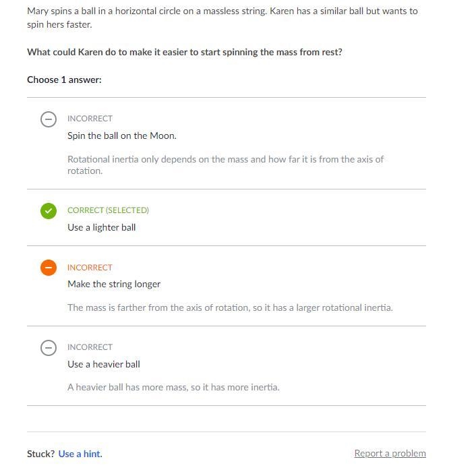Select the gray circle for the Moon answer
476x474 pixels.
49,119
